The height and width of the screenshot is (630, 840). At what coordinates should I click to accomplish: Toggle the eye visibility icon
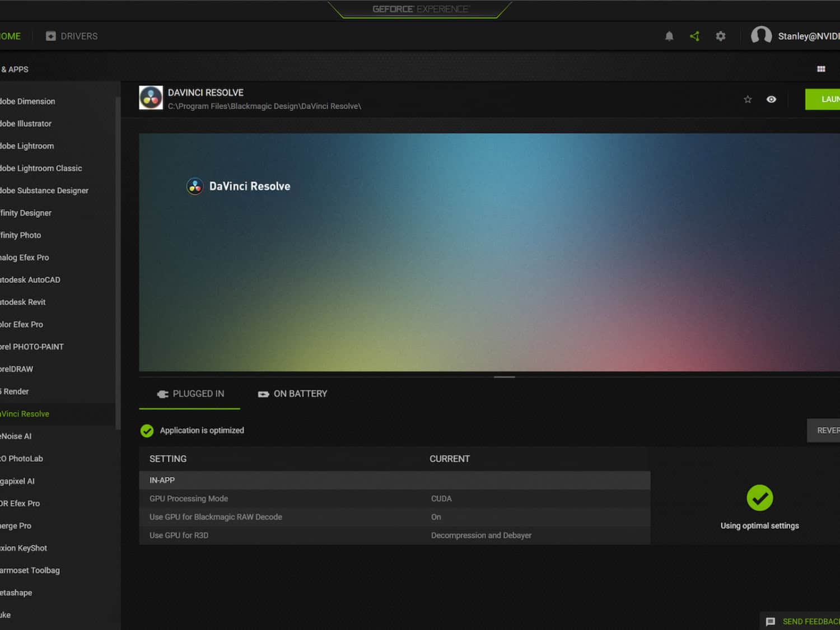[x=771, y=99]
